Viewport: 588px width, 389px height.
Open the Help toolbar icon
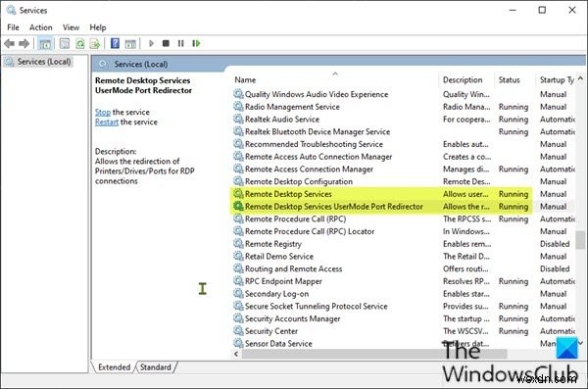[x=115, y=43]
